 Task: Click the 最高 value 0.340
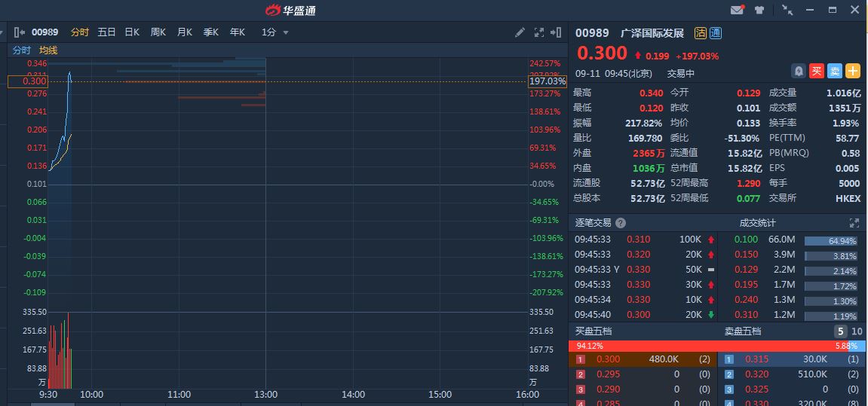tap(652, 93)
